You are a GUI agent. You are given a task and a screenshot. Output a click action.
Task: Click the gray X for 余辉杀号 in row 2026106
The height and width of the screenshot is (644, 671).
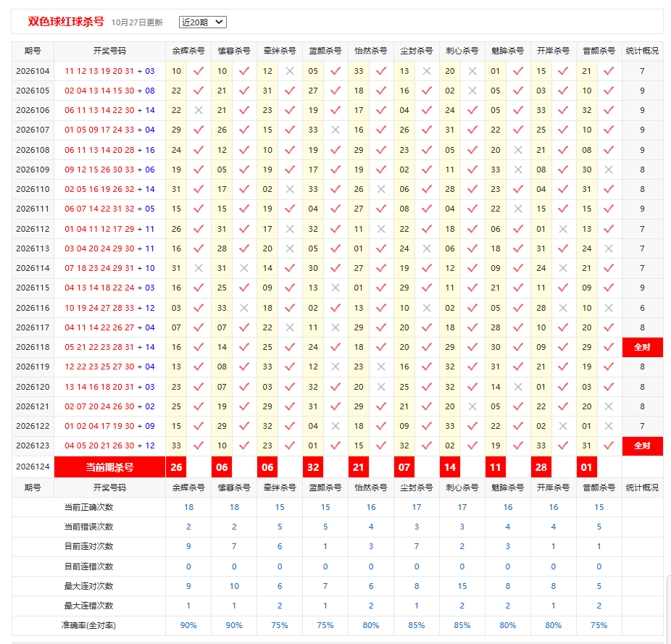(x=199, y=110)
